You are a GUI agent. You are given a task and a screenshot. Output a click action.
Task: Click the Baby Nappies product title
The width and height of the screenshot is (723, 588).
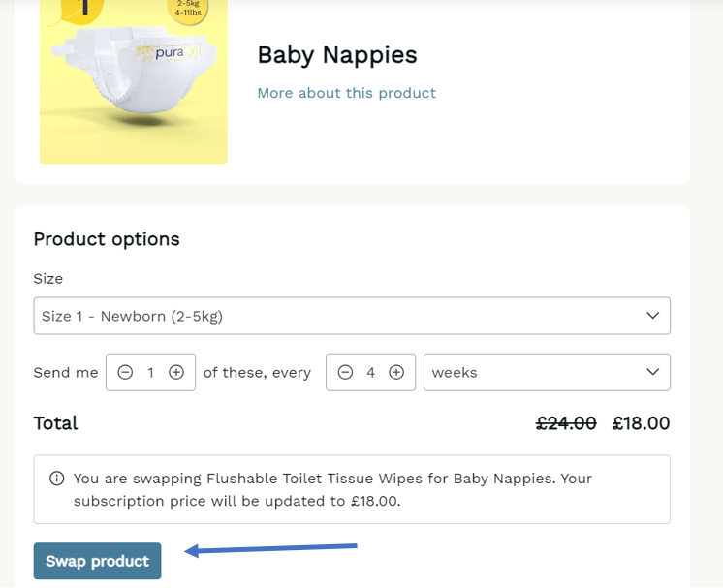[x=337, y=55]
